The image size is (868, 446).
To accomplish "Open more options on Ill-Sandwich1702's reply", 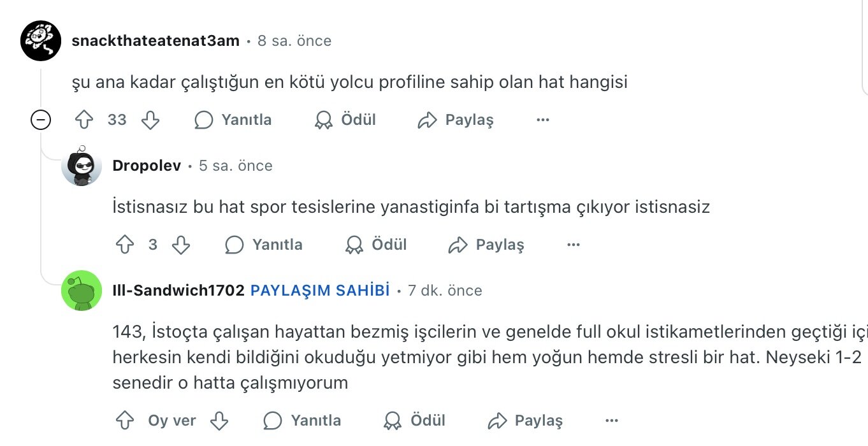I will (x=612, y=421).
